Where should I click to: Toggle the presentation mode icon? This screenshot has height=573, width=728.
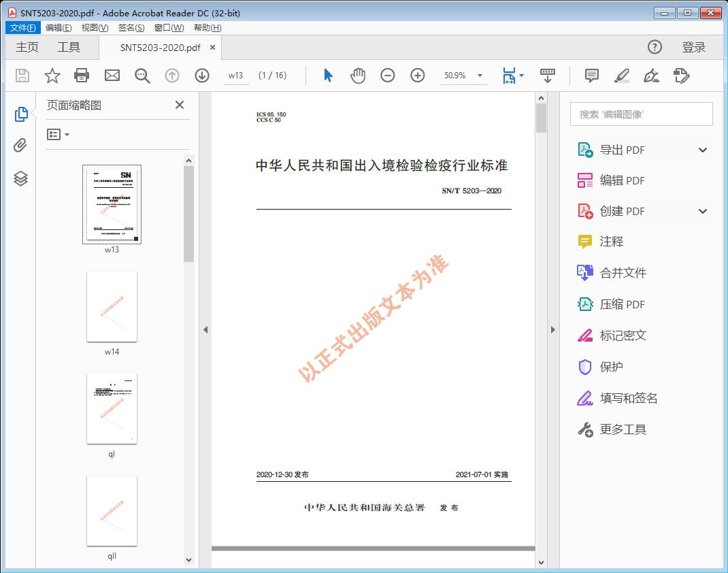(x=548, y=76)
